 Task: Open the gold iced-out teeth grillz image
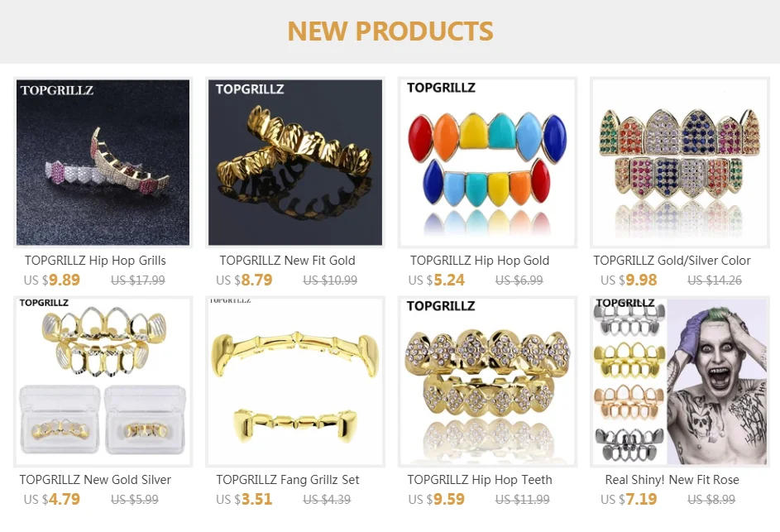pos(487,381)
